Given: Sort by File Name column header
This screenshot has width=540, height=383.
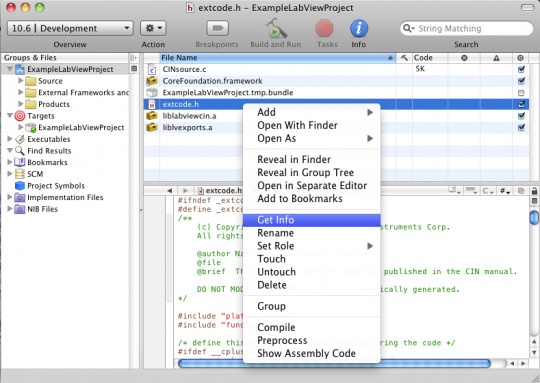Looking at the screenshot, I should coord(278,58).
